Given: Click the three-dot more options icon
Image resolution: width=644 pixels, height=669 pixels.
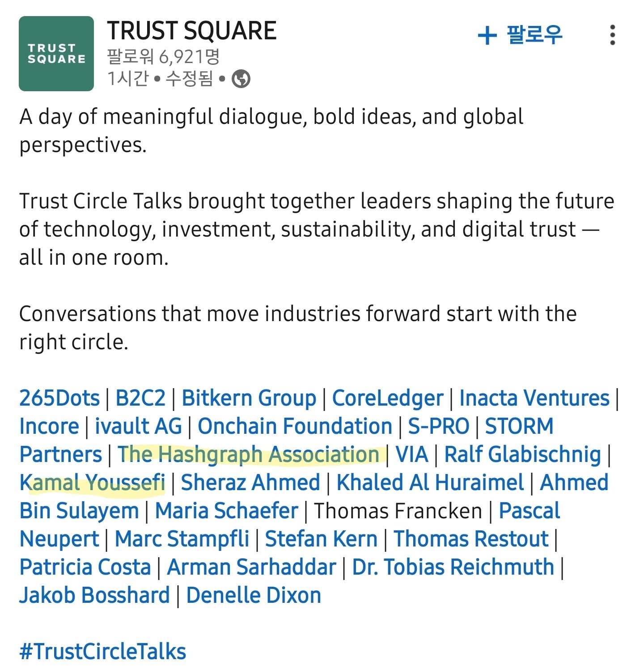Looking at the screenshot, I should click(612, 35).
